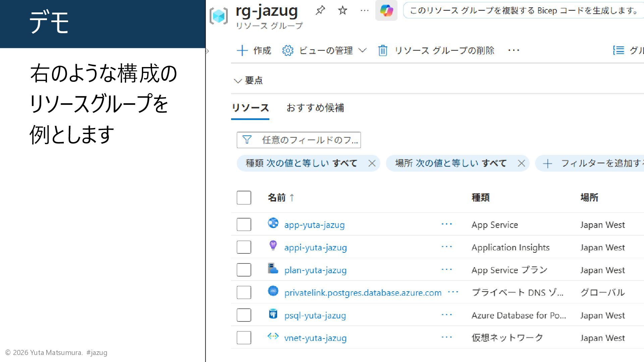Screen dimensions: 644x362
Task: Switch to the おすすめ候補 tab
Action: 315,108
